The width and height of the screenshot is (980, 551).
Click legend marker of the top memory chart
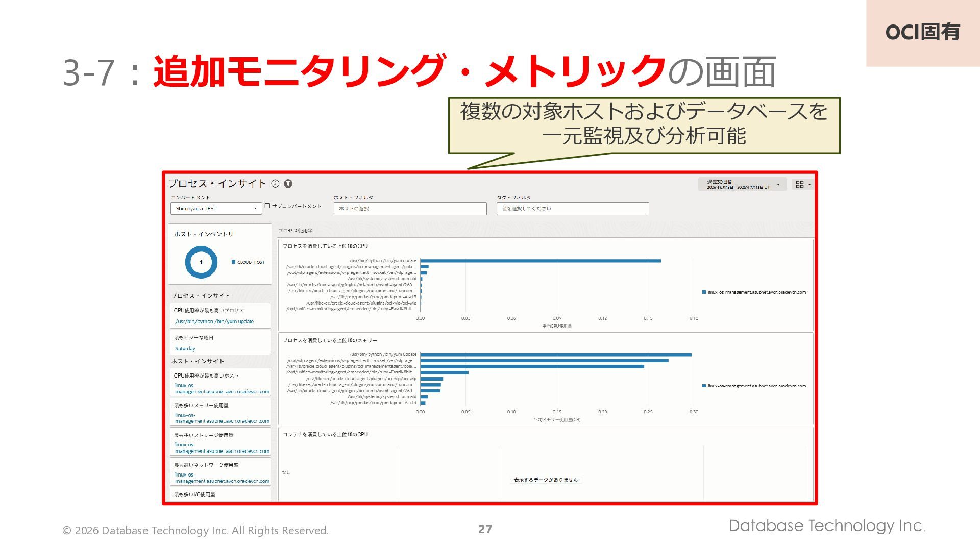tap(704, 386)
